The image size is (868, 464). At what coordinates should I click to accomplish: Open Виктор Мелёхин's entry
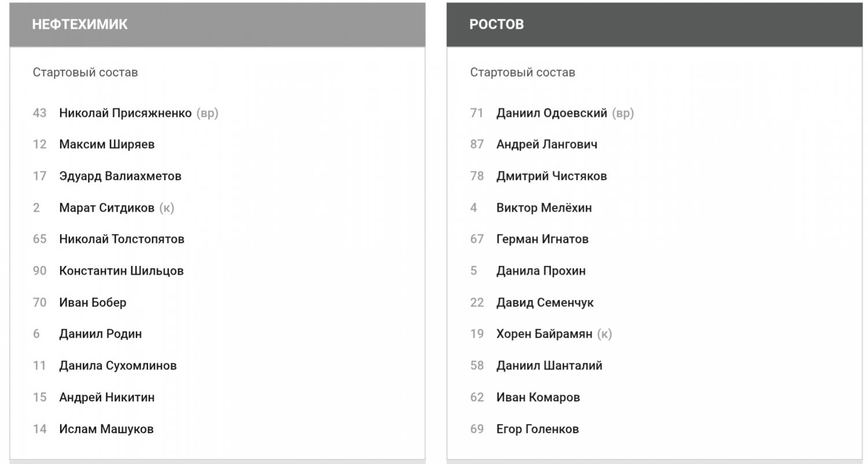(544, 207)
